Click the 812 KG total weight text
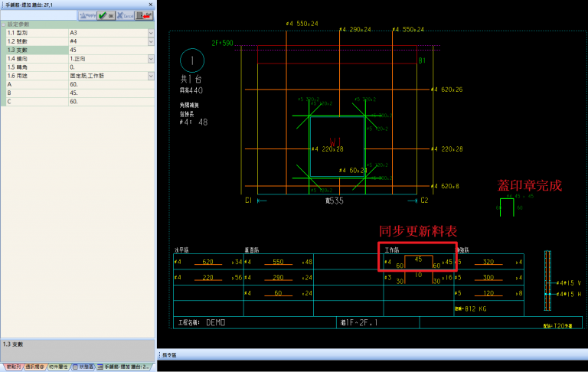Screen dimensions: 588x372 click(x=471, y=309)
